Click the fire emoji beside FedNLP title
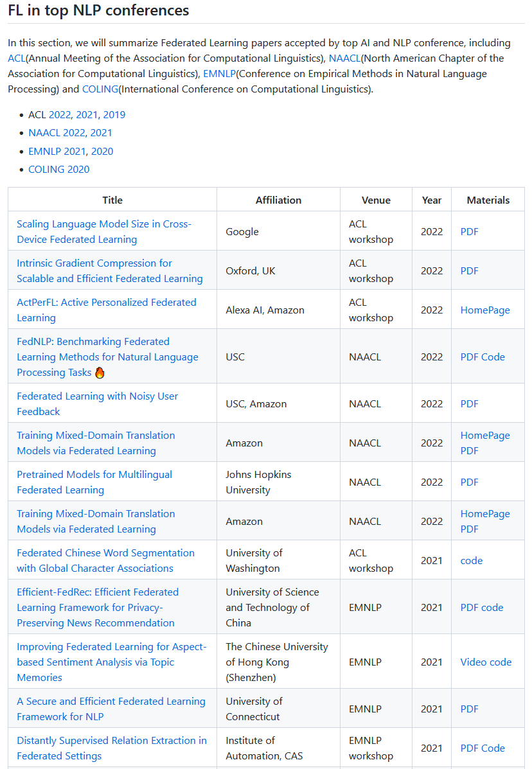The image size is (532, 769). click(x=100, y=373)
